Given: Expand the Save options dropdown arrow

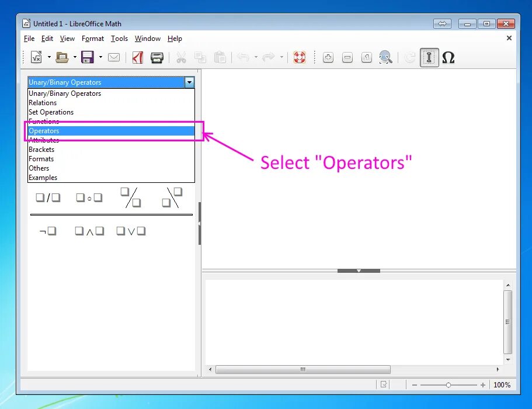Looking at the screenshot, I should [x=101, y=57].
